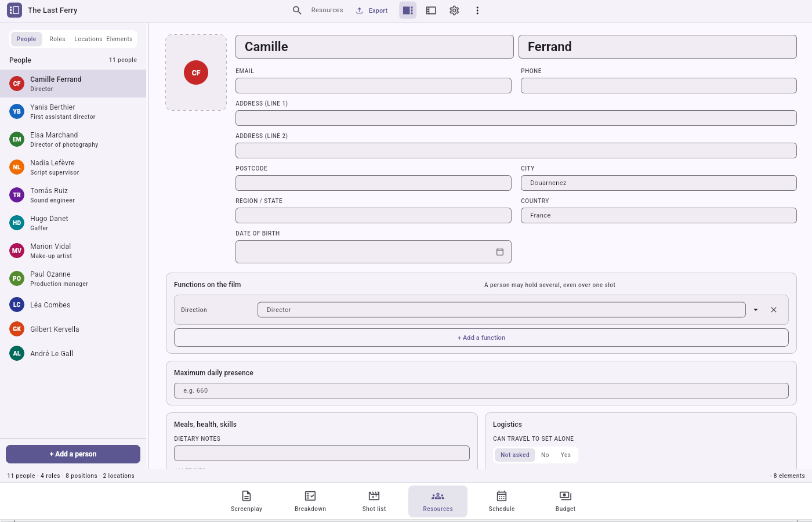Edit the first name field Camille
The image size is (812, 522).
click(375, 46)
